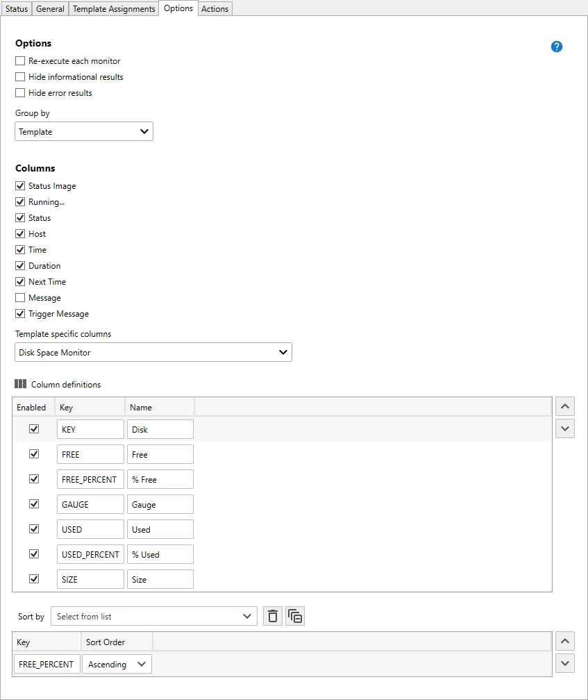Open the Ascending sort order dropdown
This screenshot has width=588, height=700.
click(x=117, y=665)
